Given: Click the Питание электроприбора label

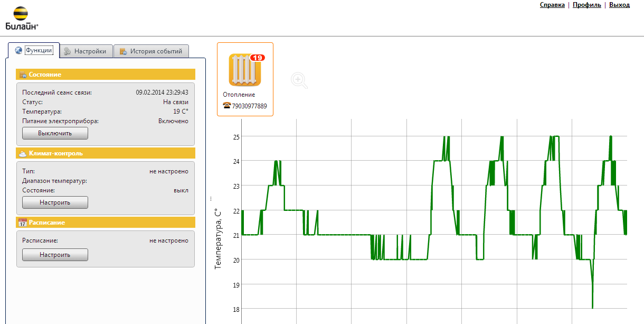Looking at the screenshot, I should pyautogui.click(x=61, y=121).
